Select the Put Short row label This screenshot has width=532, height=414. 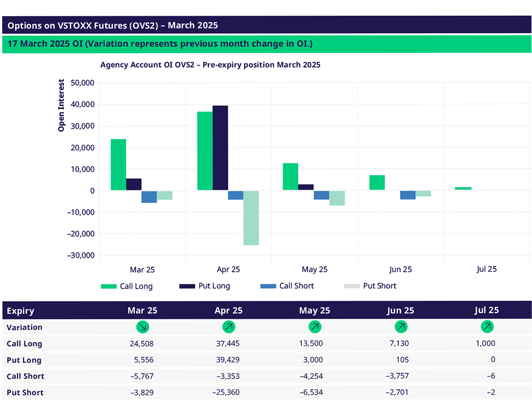click(25, 393)
